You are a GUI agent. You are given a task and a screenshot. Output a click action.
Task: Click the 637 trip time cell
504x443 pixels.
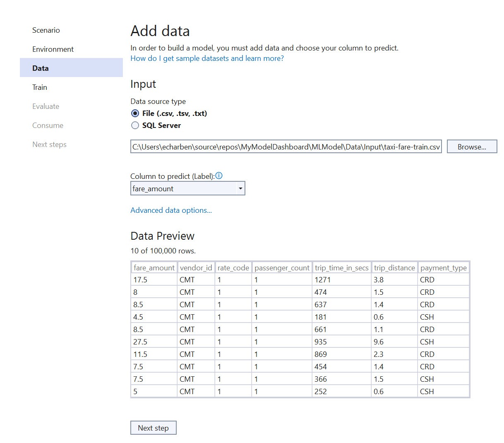(x=341, y=305)
